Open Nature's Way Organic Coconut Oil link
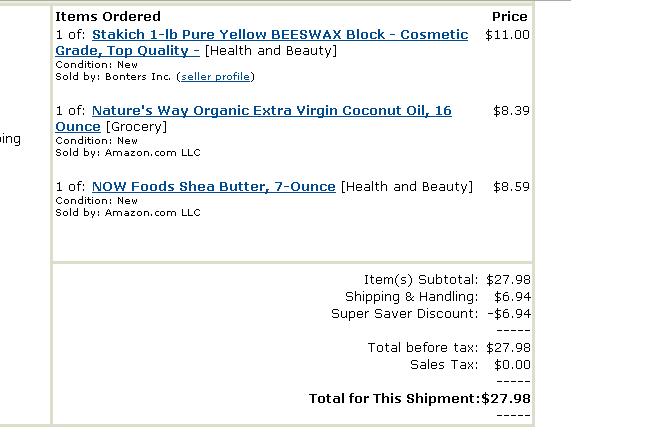Viewport: 664px width, 435px height. tap(271, 111)
